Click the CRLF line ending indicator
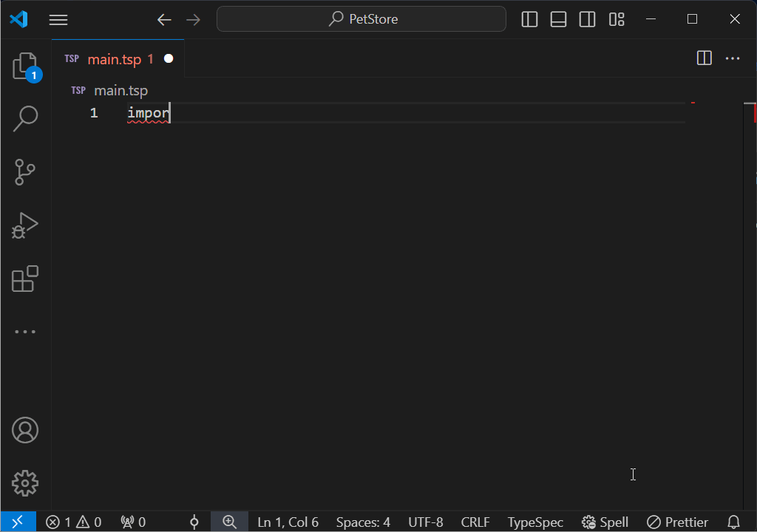 (475, 522)
